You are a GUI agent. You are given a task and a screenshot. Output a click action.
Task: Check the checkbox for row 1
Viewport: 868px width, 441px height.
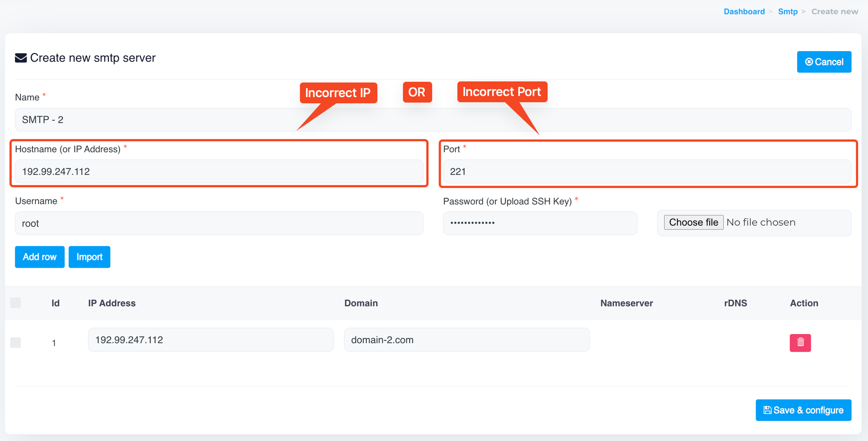point(15,342)
